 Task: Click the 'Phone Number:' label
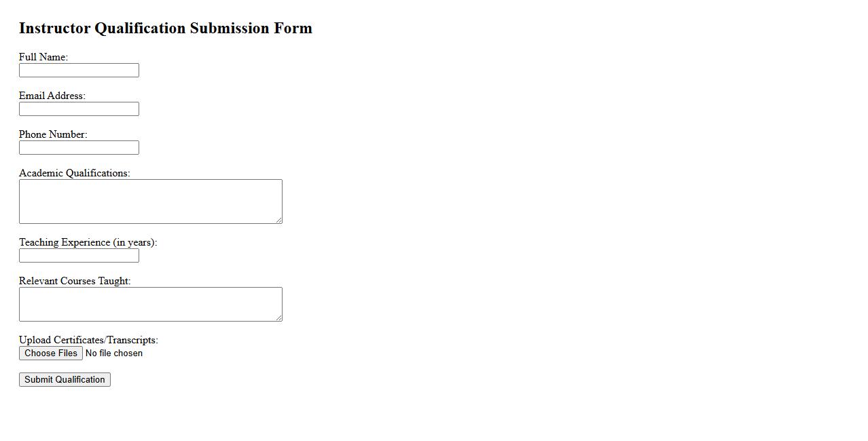click(x=53, y=134)
